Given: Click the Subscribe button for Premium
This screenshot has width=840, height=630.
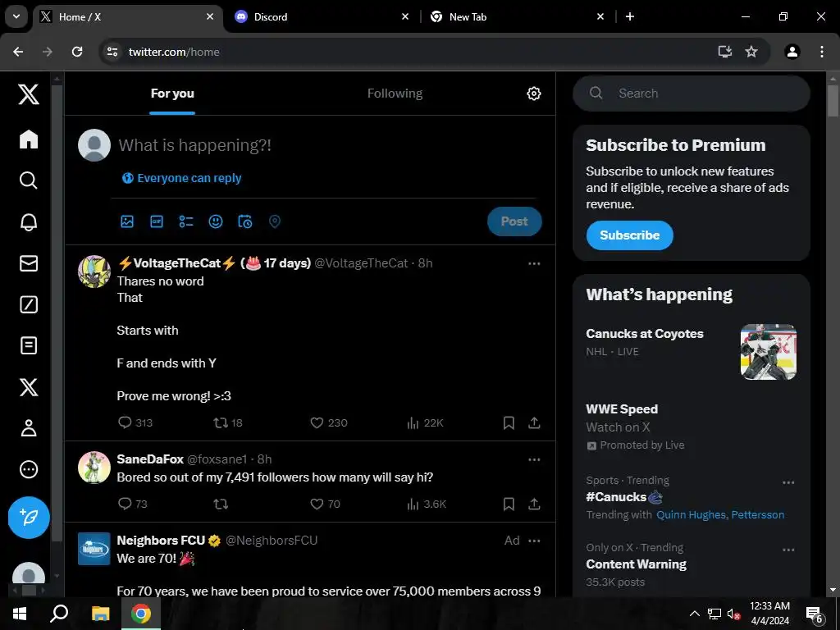Looking at the screenshot, I should [629, 235].
